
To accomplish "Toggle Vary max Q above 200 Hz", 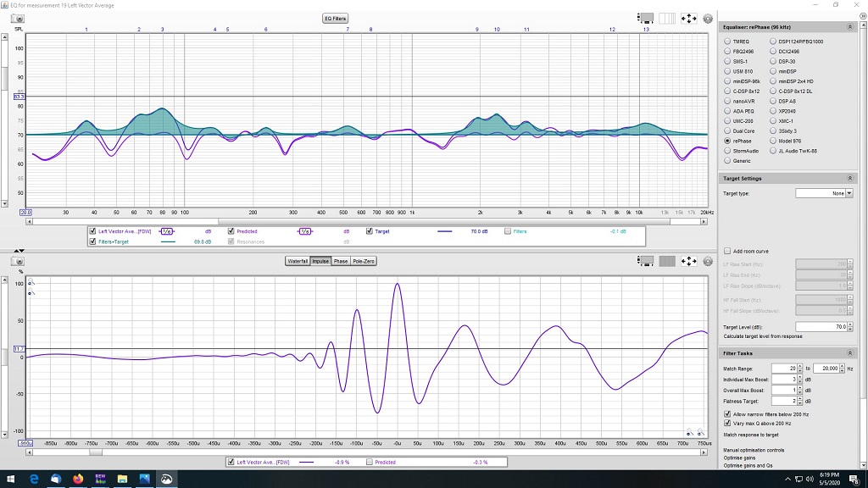I will tap(727, 424).
